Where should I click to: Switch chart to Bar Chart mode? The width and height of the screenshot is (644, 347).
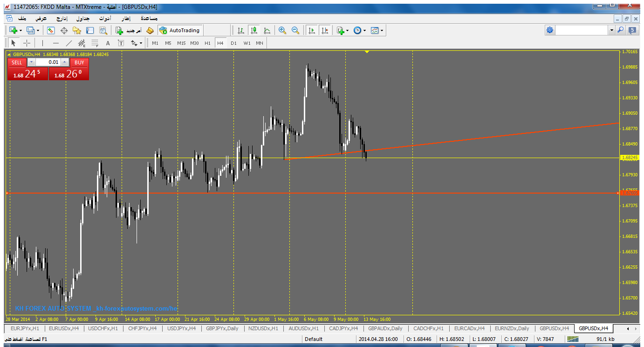click(241, 30)
